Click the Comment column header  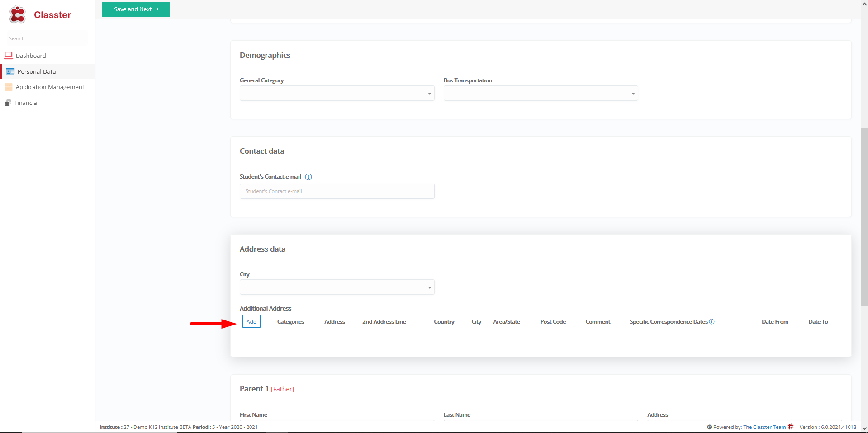[x=598, y=322]
